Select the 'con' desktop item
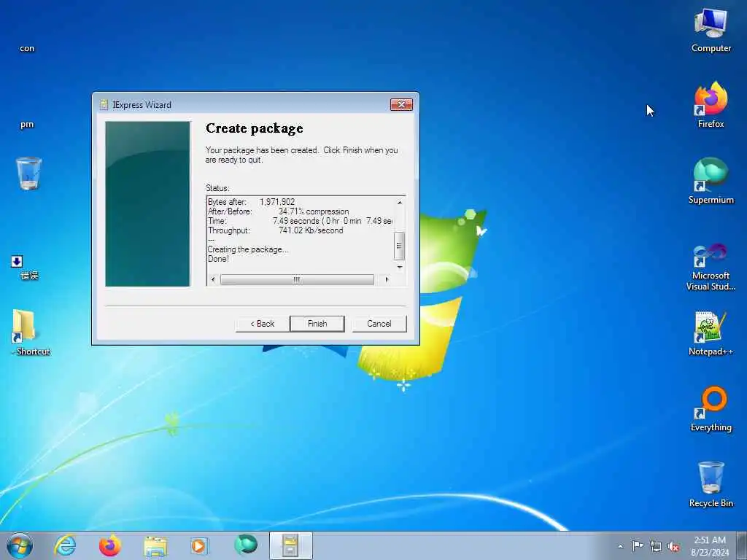Image resolution: width=747 pixels, height=560 pixels. (x=27, y=48)
